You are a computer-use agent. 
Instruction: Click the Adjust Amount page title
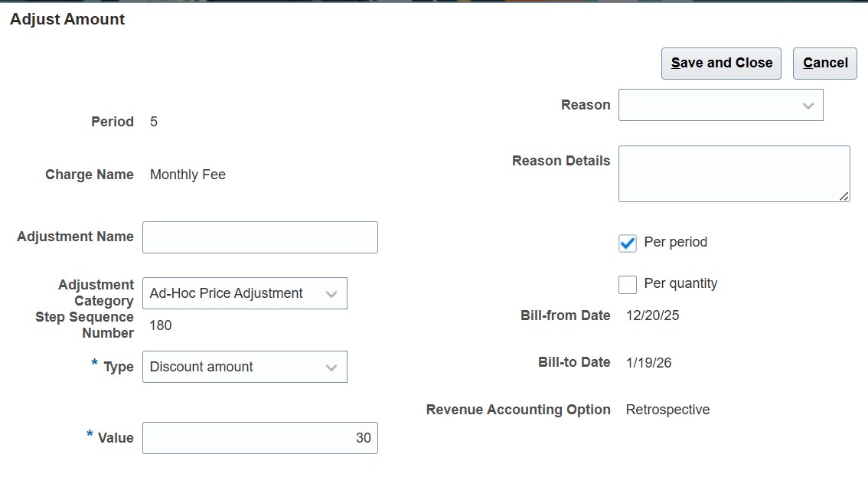click(67, 19)
